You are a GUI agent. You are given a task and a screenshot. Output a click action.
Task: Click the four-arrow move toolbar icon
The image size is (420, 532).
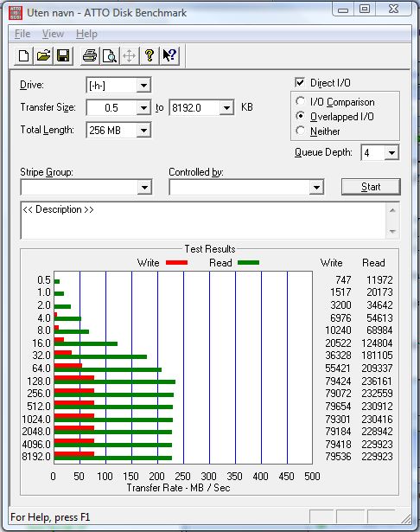pyautogui.click(x=130, y=55)
